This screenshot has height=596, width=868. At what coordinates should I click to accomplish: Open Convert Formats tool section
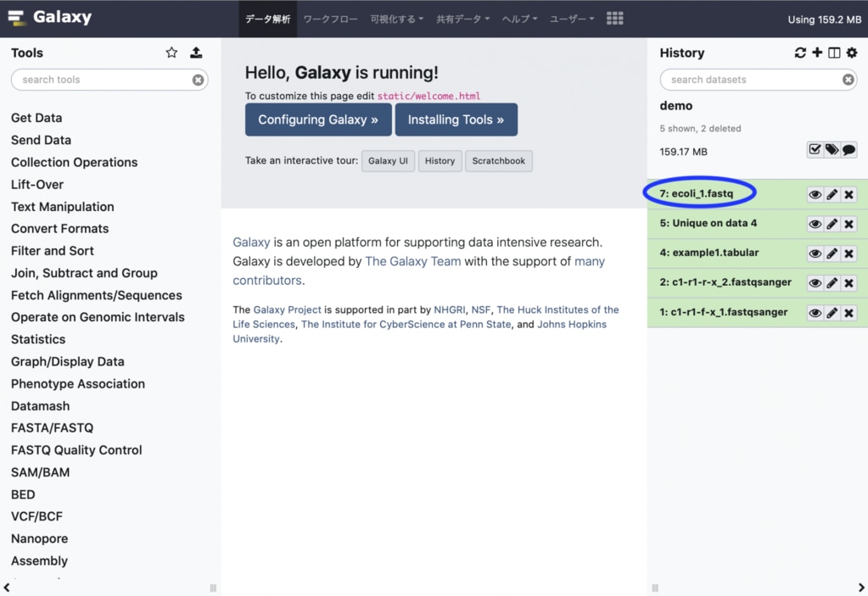(x=59, y=229)
